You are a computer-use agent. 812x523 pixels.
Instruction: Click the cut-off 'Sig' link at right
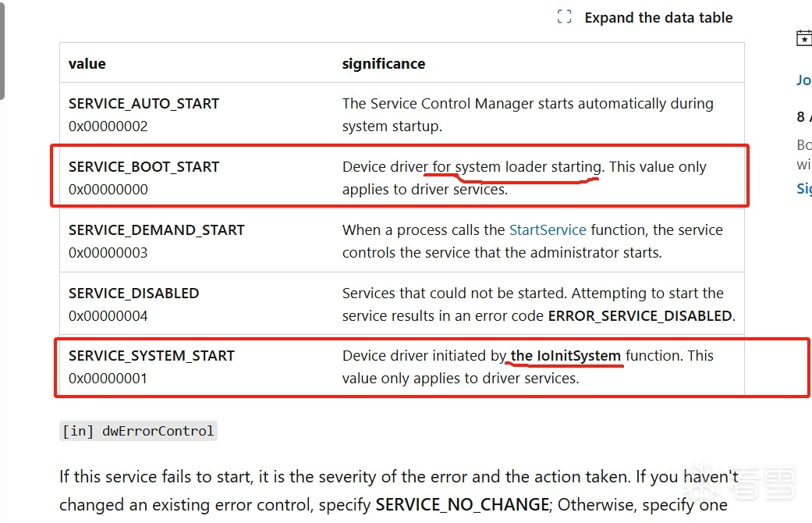click(803, 188)
